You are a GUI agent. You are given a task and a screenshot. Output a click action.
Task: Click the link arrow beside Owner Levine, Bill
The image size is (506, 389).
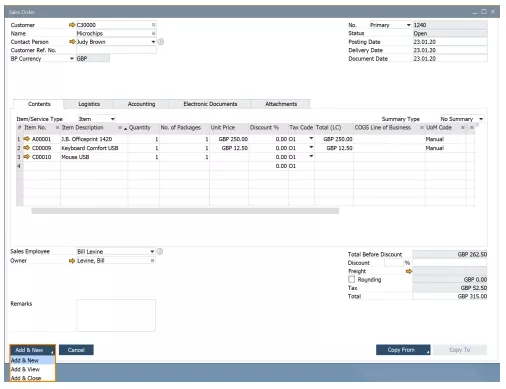tap(72, 261)
